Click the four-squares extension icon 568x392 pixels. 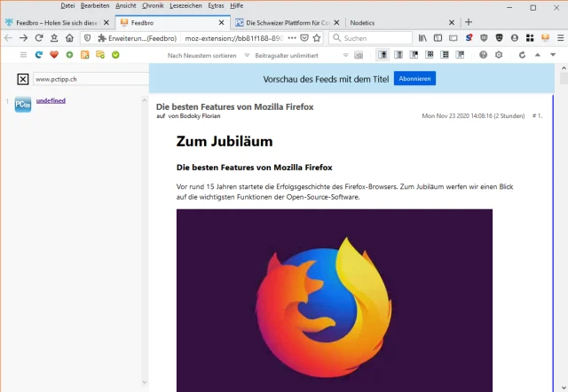coord(530,38)
